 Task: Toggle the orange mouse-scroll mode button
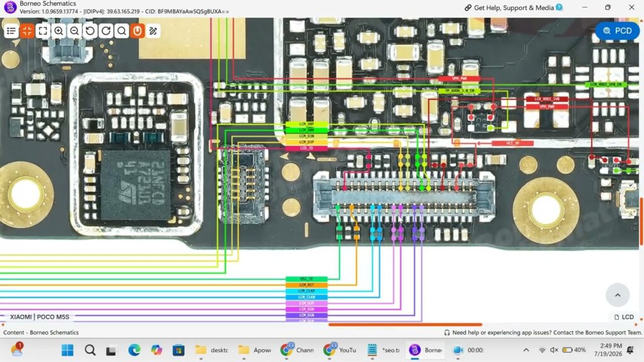138,31
